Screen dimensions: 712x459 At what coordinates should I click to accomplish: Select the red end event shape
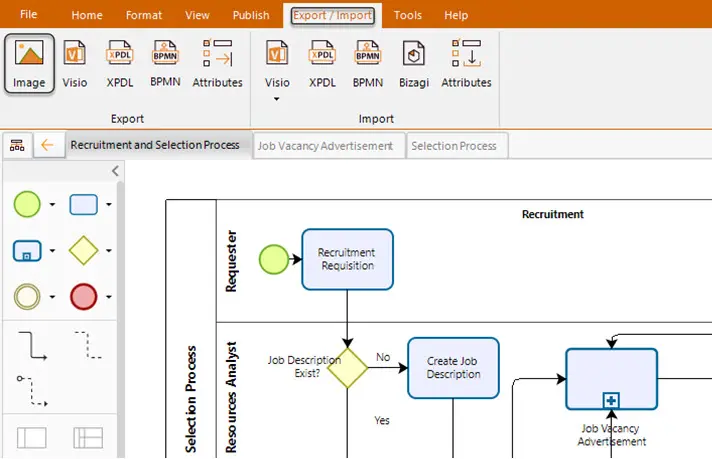[84, 297]
